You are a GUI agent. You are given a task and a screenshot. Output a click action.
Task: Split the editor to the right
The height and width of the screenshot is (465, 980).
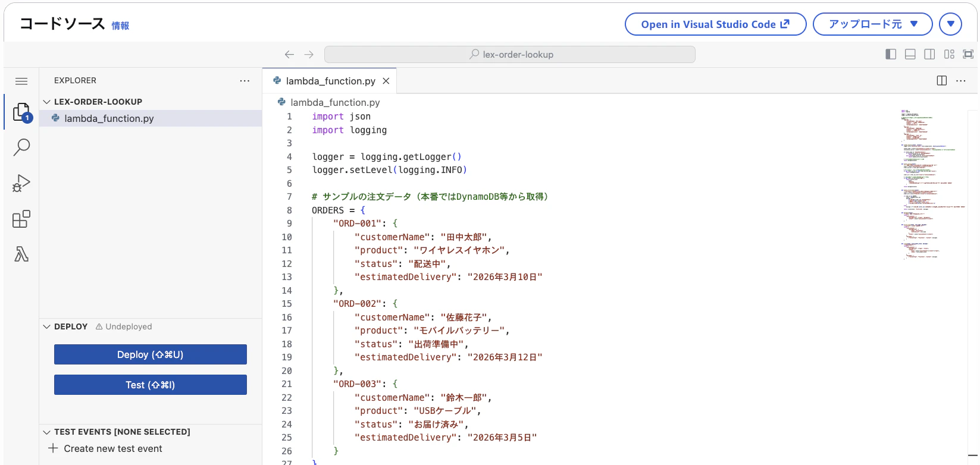click(942, 80)
